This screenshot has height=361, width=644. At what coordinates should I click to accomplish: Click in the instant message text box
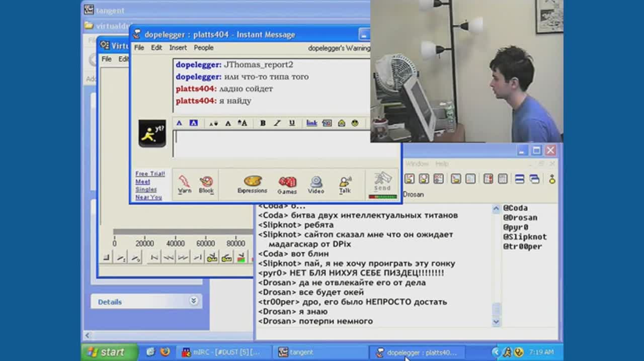[272, 144]
